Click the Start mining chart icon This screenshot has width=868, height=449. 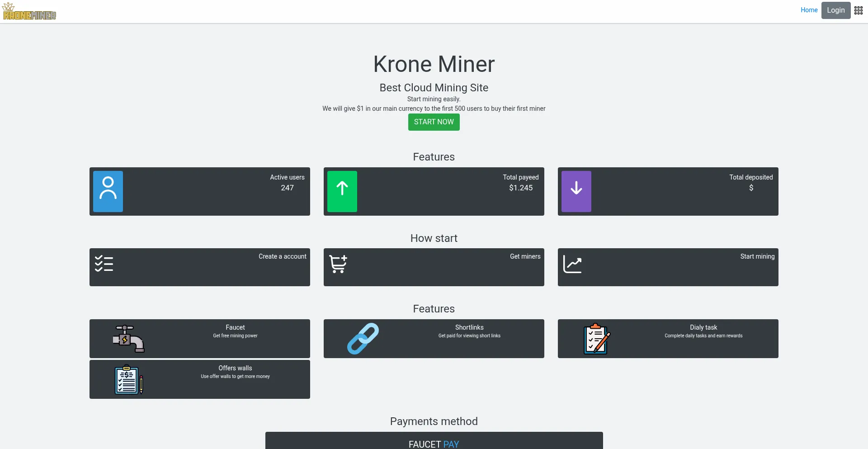click(x=572, y=264)
